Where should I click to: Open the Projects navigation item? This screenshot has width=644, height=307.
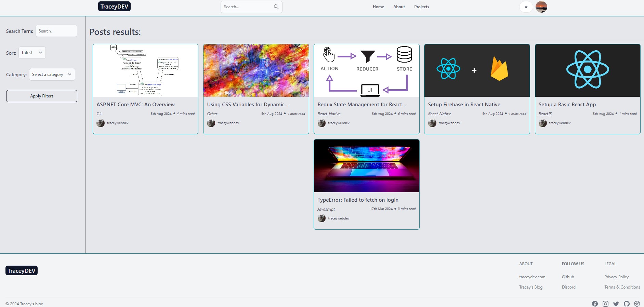[x=421, y=7]
